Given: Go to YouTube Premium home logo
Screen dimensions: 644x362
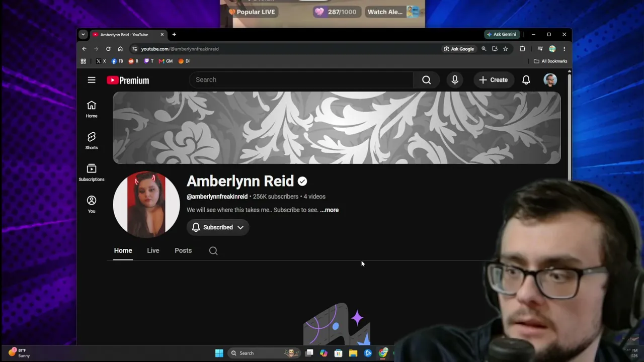Looking at the screenshot, I should pos(128,80).
